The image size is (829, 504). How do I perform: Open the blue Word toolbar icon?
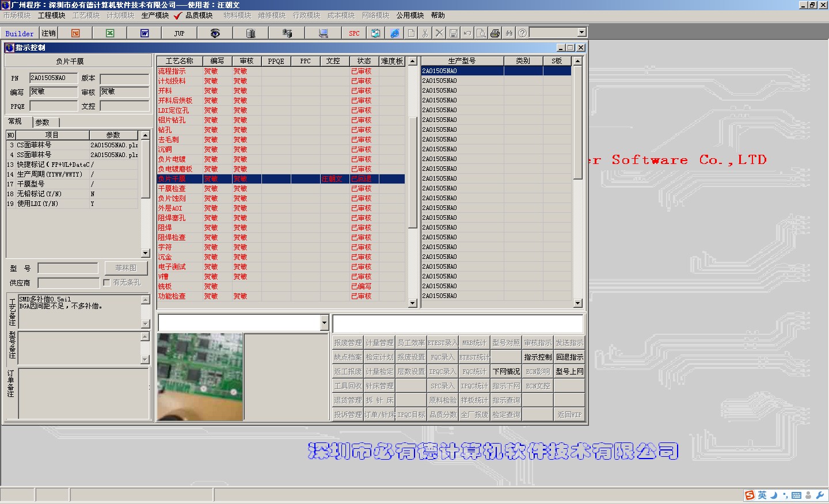click(x=144, y=33)
